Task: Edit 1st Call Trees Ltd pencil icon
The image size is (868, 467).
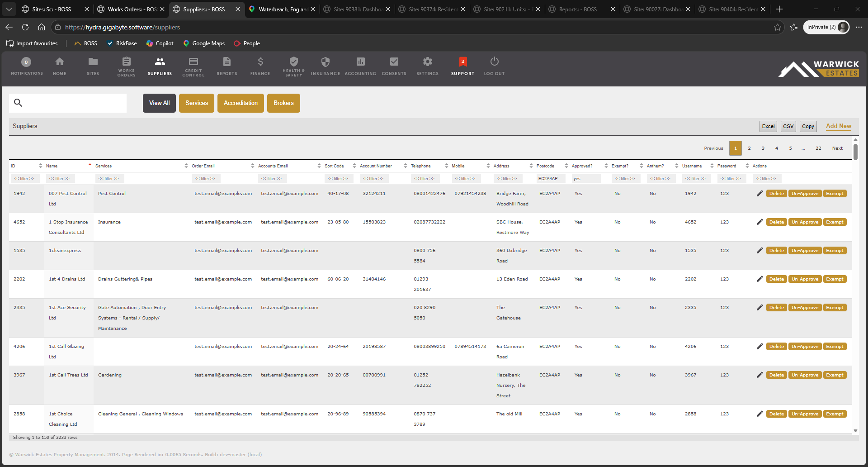Action: pos(760,375)
